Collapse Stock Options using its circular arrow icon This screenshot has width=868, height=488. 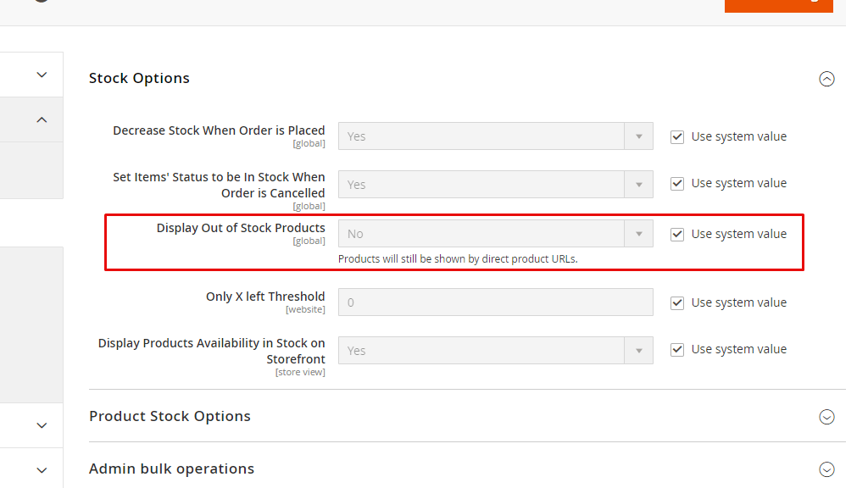(826, 79)
